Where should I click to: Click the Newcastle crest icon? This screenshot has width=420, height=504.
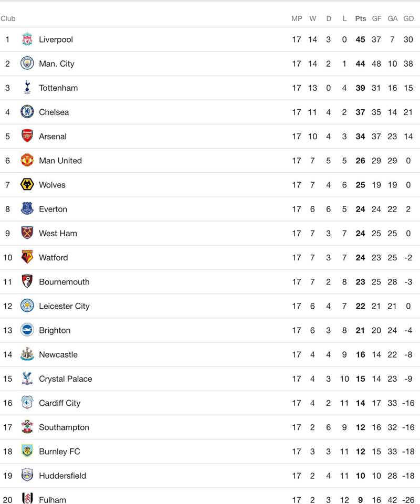tap(27, 354)
